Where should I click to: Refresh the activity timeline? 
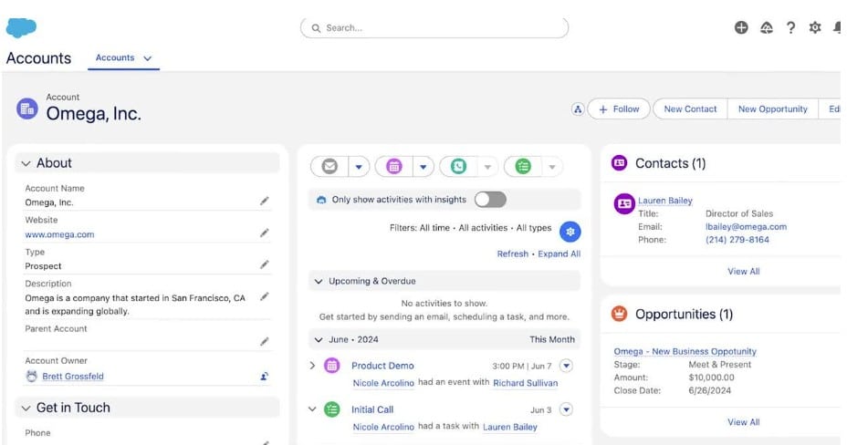(x=513, y=254)
